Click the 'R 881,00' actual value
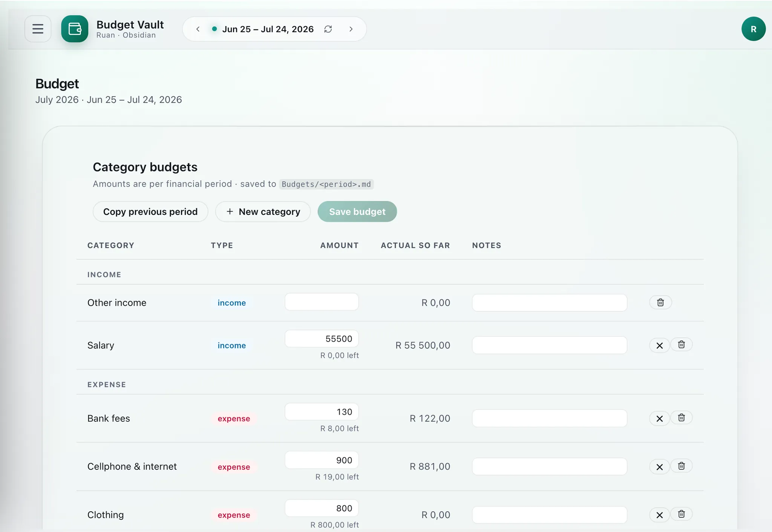 430,467
